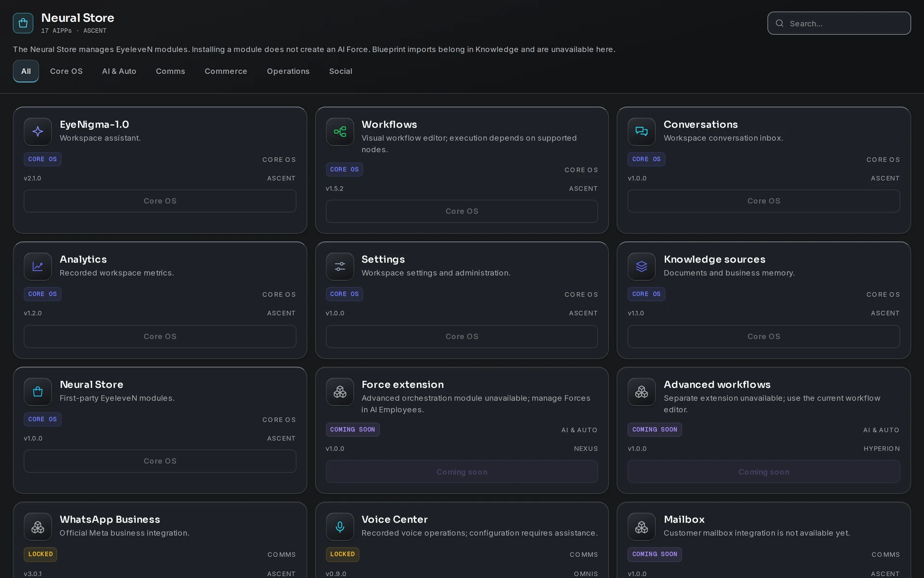The image size is (924, 578).
Task: Click the Knowledge sources card title
Action: tap(714, 259)
